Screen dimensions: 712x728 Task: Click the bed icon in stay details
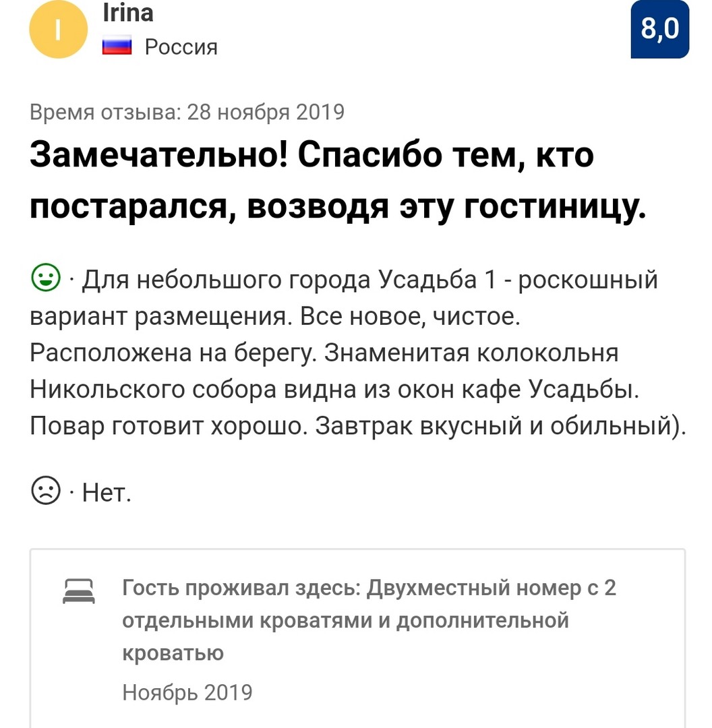point(78,591)
